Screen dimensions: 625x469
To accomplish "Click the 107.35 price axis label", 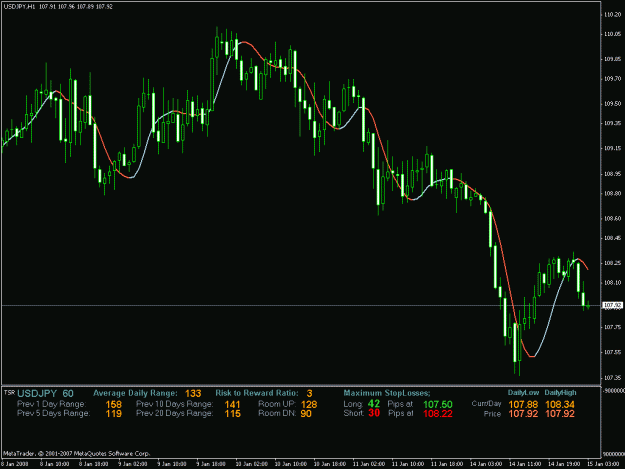I will [x=613, y=377].
